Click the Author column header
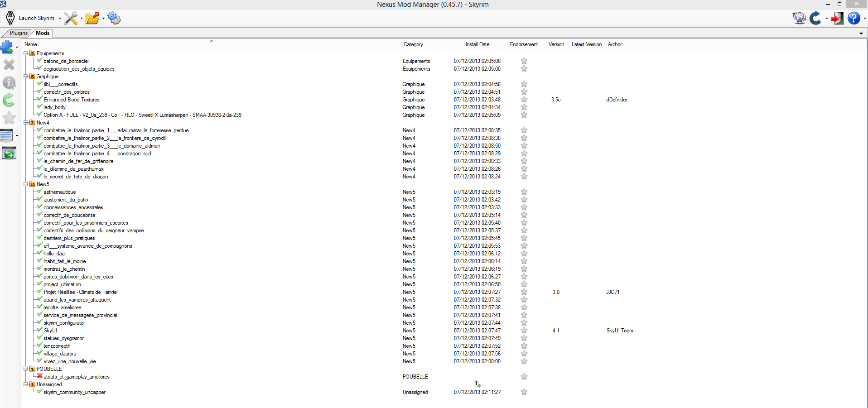This screenshot has width=868, height=408. coord(615,44)
